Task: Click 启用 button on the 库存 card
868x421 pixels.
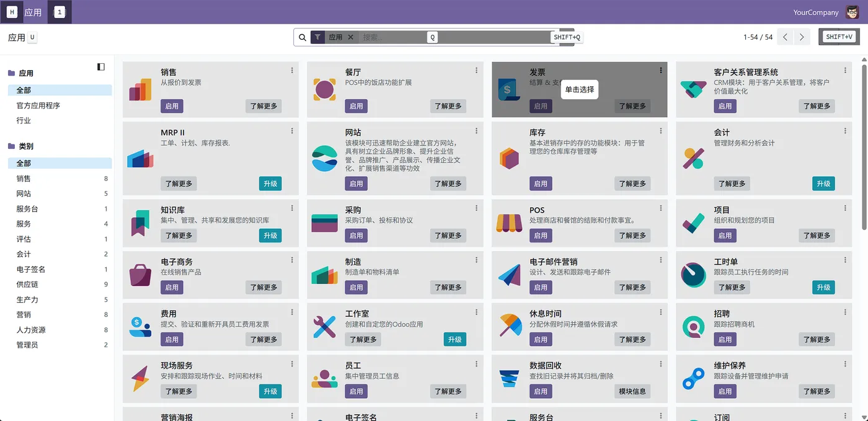Action: tap(541, 184)
